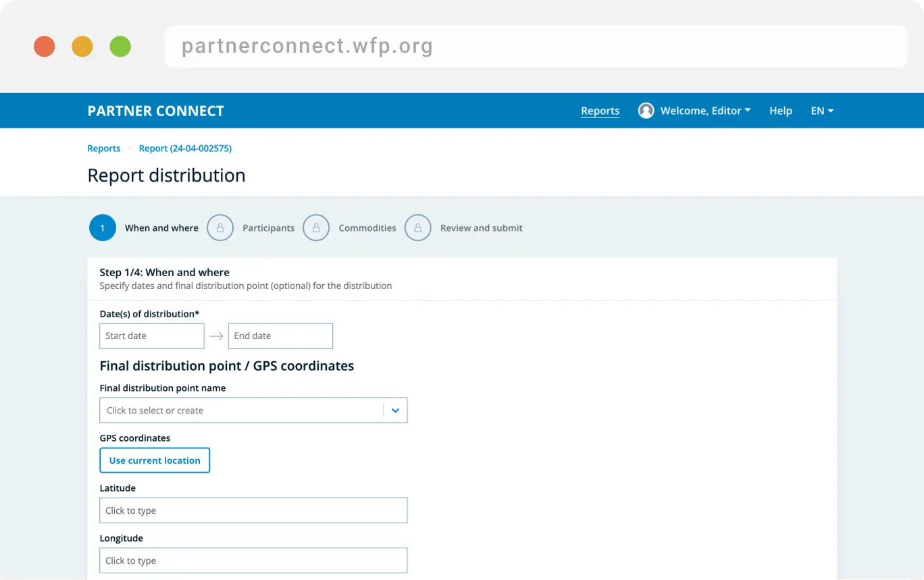Click into the Start date field
Screen dimensions: 924x580
151,336
